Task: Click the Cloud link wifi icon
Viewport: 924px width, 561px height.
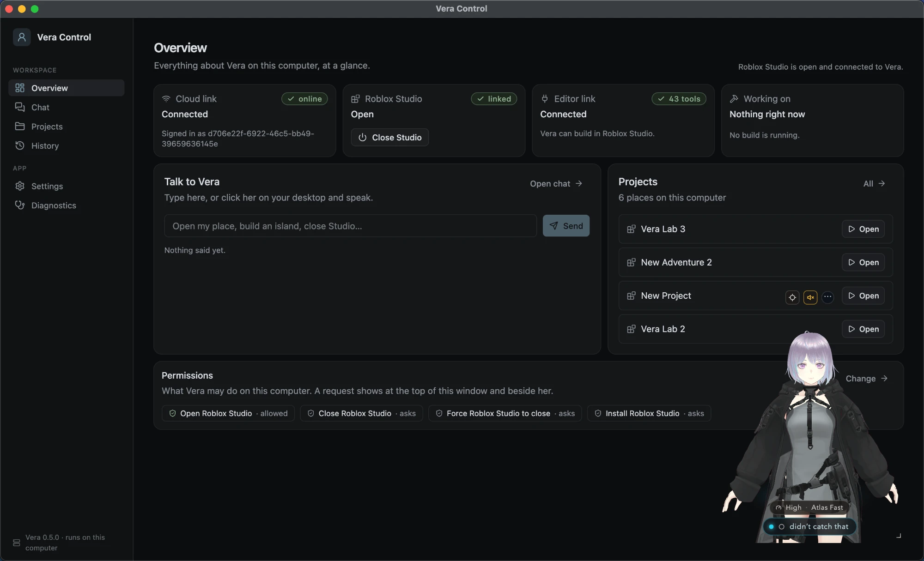Action: click(166, 99)
